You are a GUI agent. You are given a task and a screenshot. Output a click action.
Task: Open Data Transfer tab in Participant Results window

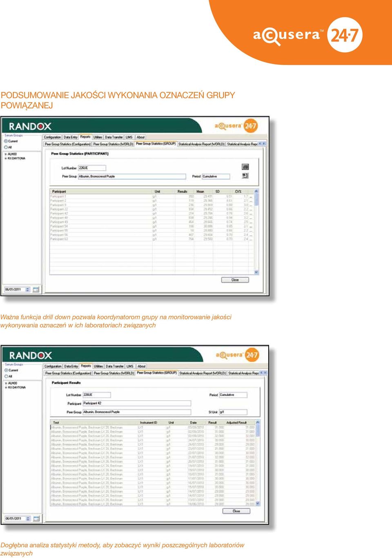pyautogui.click(x=114, y=366)
